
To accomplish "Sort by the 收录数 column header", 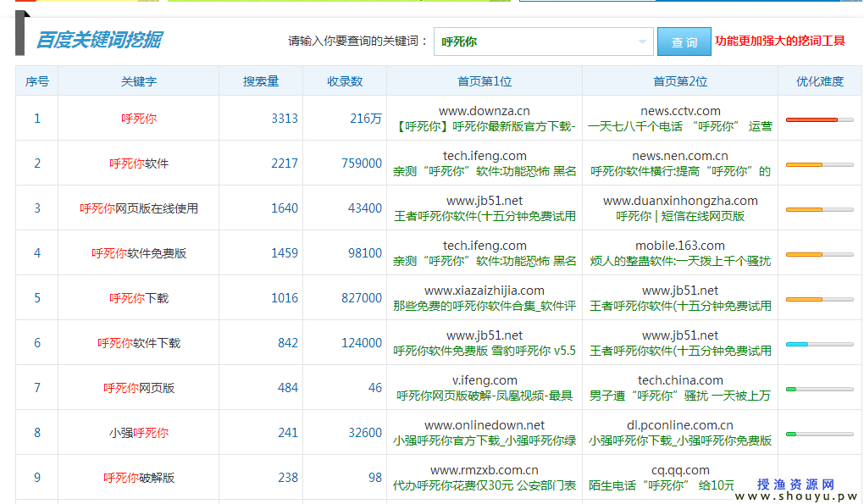I will [345, 81].
